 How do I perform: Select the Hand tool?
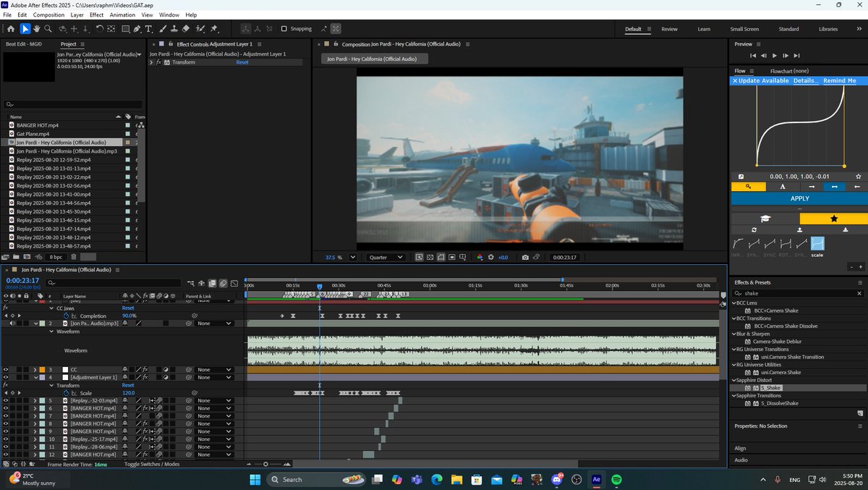point(36,29)
